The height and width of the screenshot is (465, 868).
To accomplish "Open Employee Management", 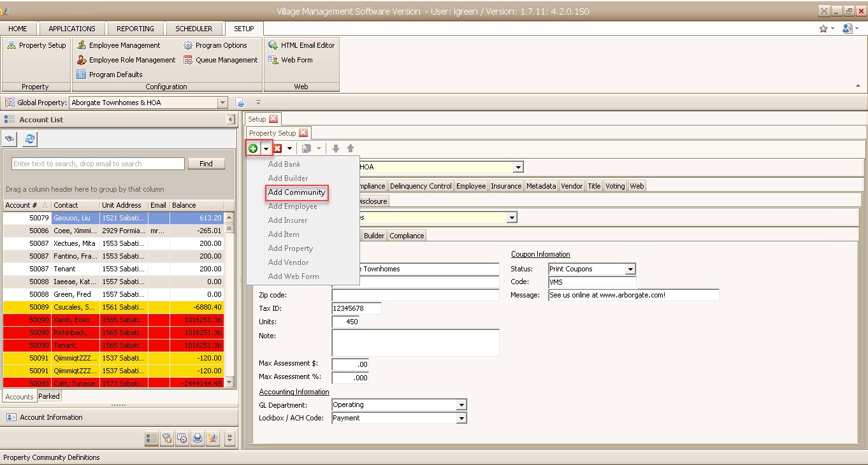I will point(119,45).
